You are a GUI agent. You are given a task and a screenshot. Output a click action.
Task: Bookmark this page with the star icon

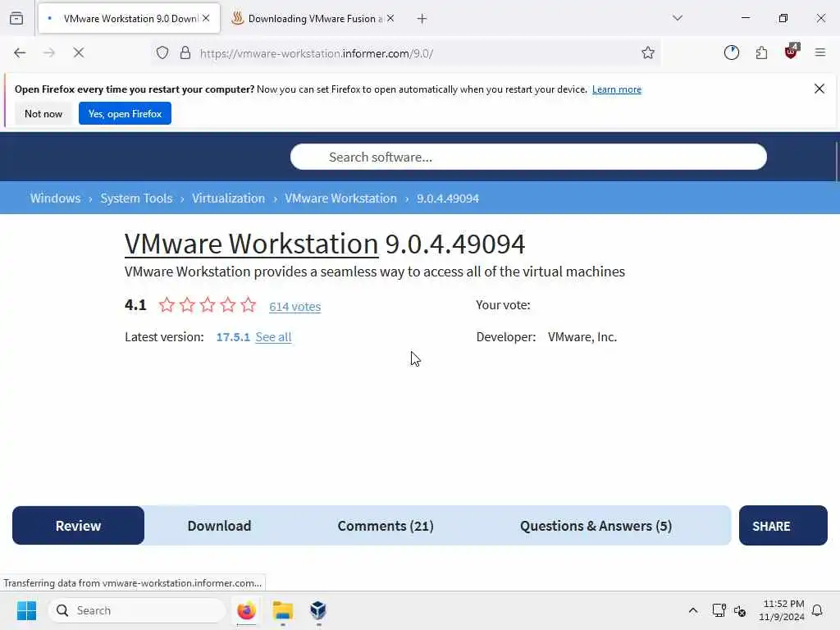pos(648,52)
